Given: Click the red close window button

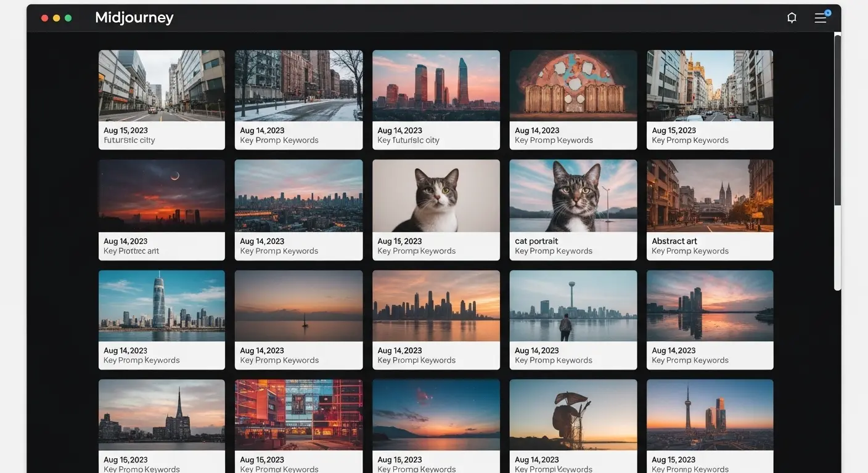Looking at the screenshot, I should [45, 18].
